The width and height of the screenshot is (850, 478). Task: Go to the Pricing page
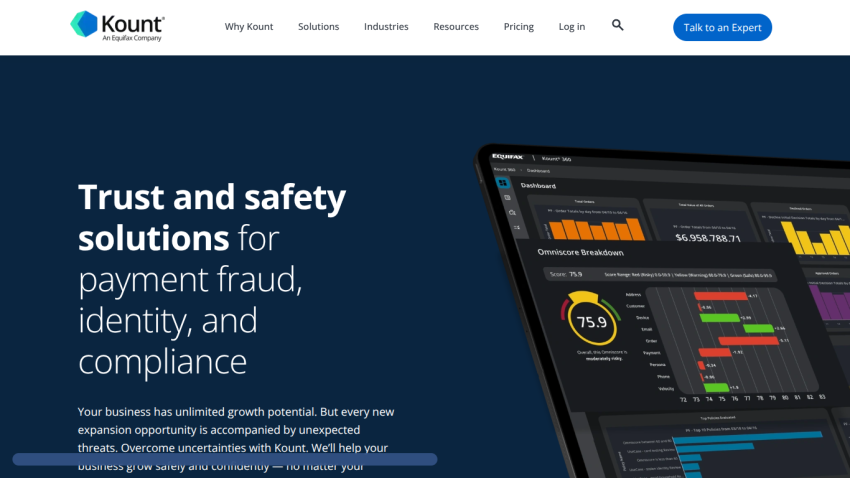coord(519,27)
